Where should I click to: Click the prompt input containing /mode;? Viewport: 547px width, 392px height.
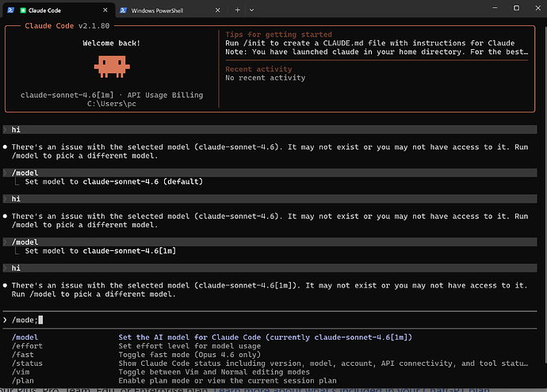coord(270,320)
